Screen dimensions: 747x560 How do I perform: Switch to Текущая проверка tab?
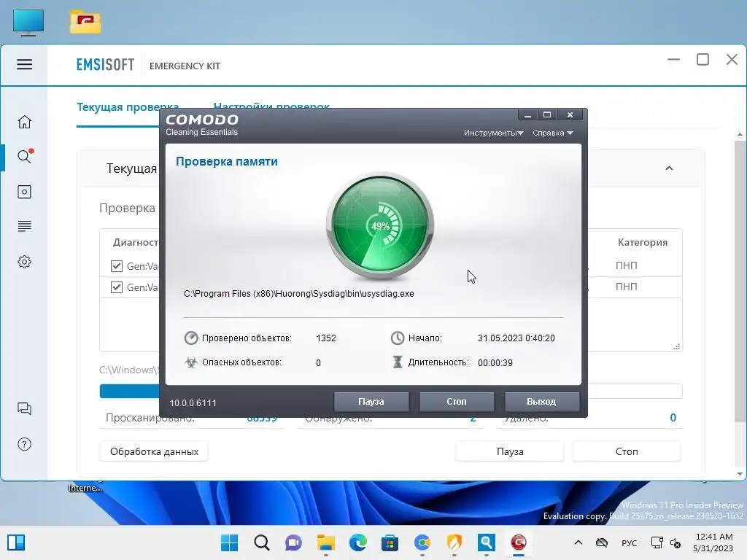[x=128, y=107]
